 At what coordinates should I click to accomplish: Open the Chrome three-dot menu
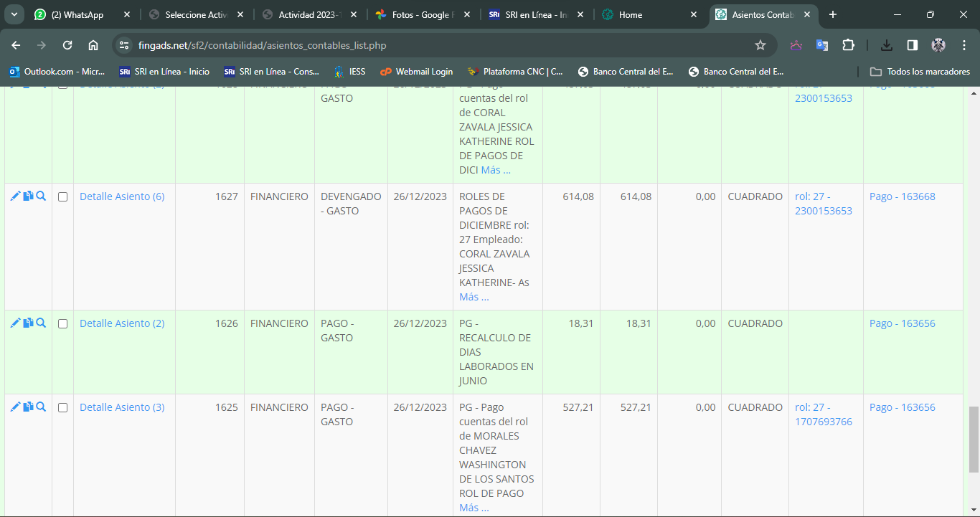pos(964,45)
